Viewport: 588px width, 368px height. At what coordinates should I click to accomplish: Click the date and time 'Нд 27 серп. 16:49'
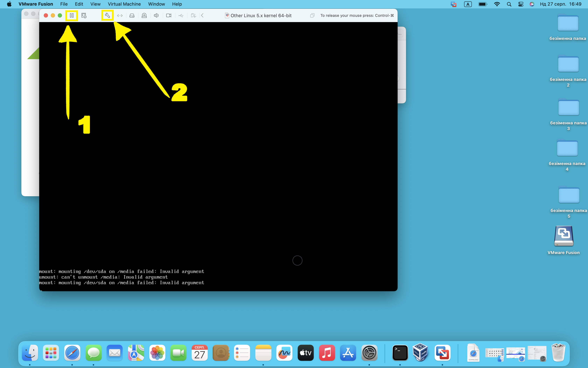click(x=561, y=4)
